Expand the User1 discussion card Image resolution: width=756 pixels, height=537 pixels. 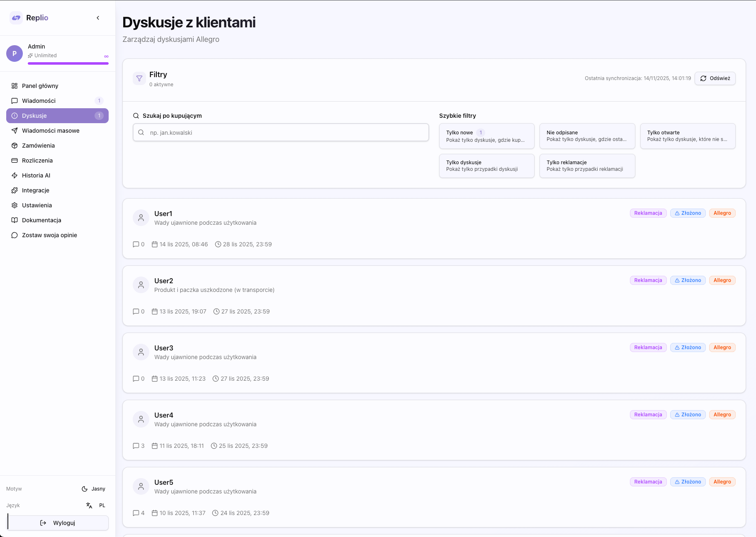pyautogui.click(x=433, y=228)
